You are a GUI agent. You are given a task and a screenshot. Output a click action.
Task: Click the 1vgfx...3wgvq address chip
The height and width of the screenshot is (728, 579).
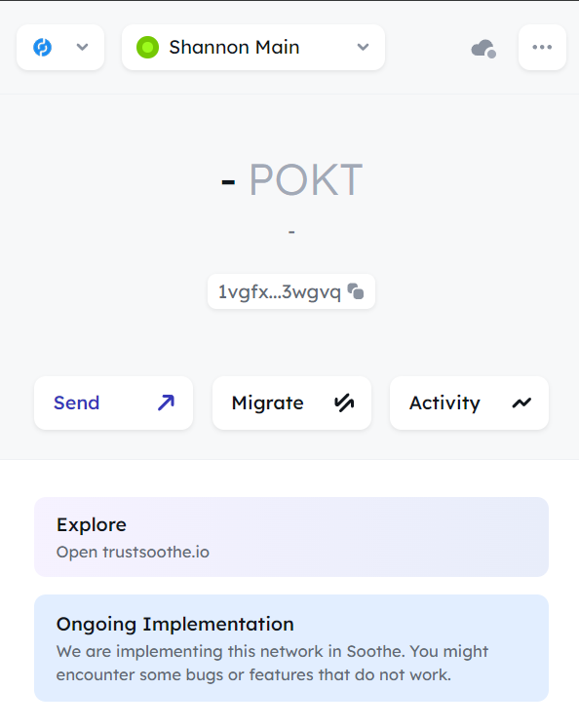[291, 291]
